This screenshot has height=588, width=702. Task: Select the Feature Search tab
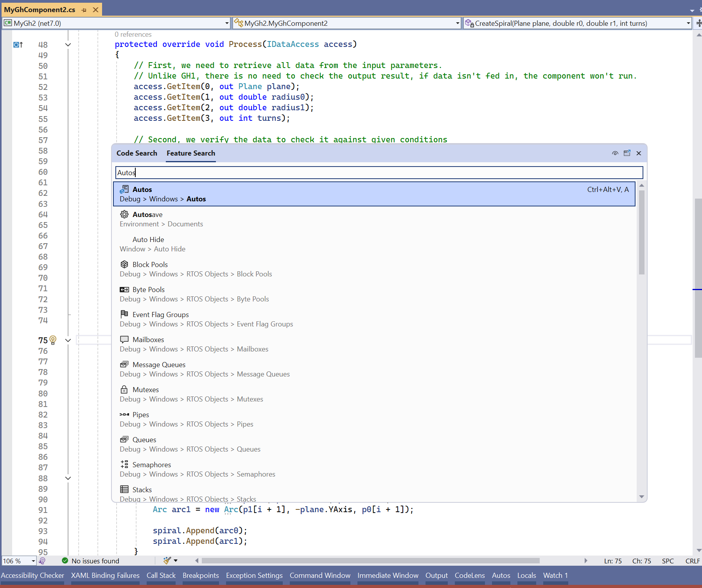pyautogui.click(x=191, y=153)
